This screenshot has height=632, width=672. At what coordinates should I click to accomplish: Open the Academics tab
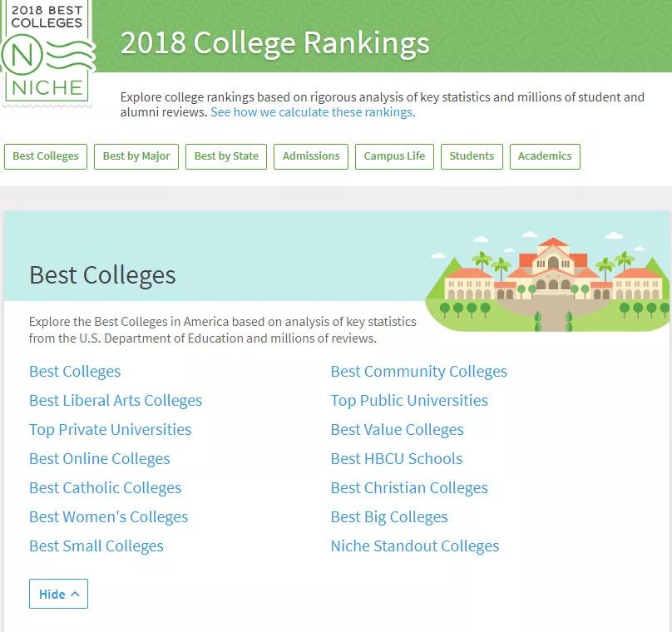(x=545, y=156)
